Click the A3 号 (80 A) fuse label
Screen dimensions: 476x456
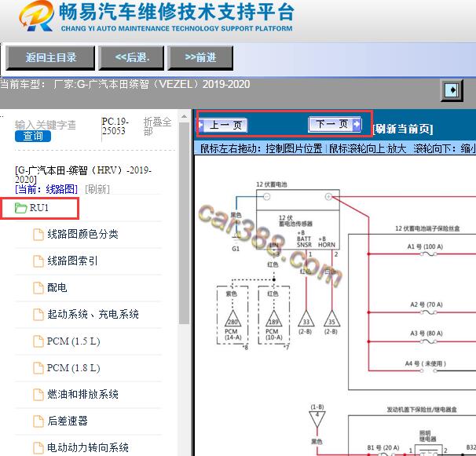[427, 334]
